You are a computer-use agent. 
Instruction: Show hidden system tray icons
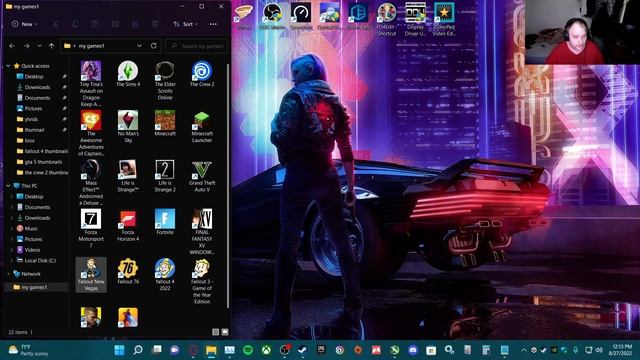[x=524, y=350]
